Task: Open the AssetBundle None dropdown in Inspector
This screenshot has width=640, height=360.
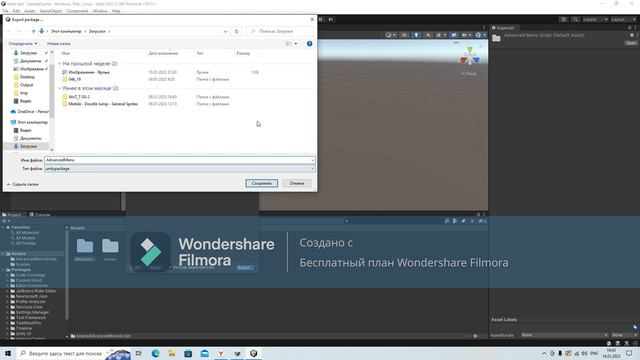Action: coord(564,335)
